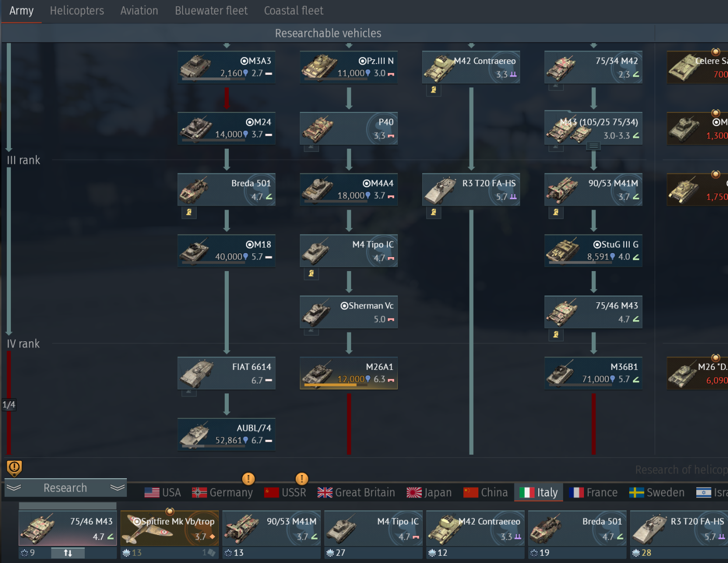Select 90/53 M41M in the research tree
This screenshot has width=728, height=563.
[593, 189]
